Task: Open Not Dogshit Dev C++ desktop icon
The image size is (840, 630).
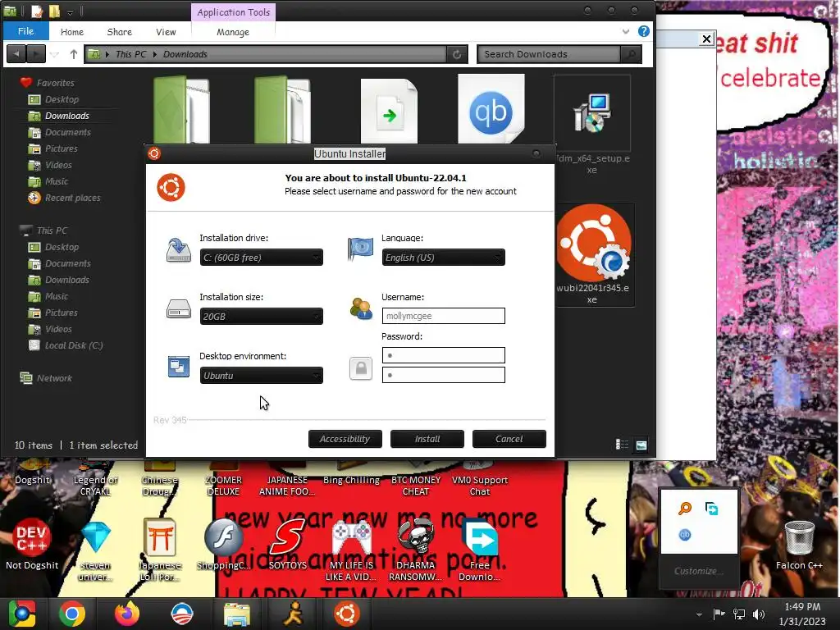Action: click(x=32, y=545)
